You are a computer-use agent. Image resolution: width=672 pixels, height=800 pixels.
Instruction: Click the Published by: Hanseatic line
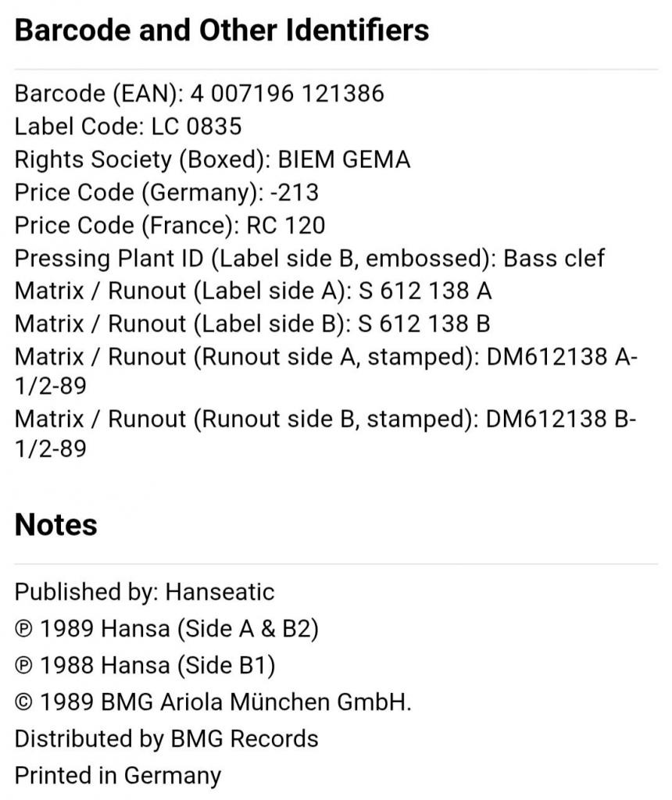point(145,592)
